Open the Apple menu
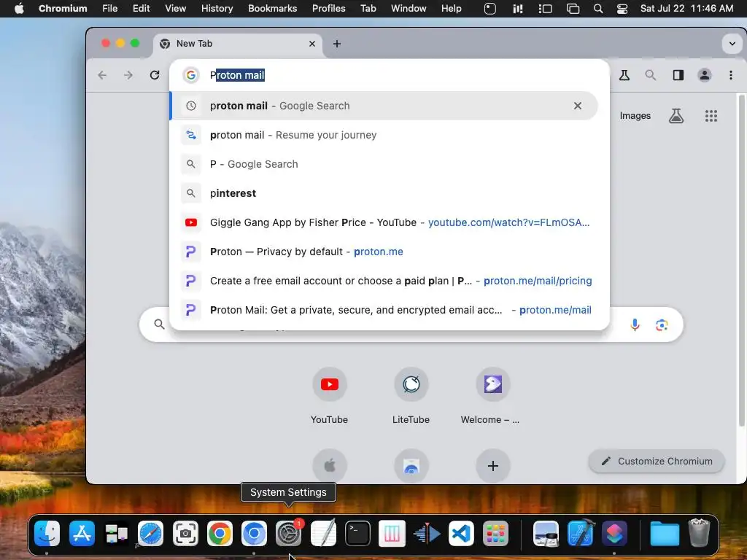 point(19,9)
